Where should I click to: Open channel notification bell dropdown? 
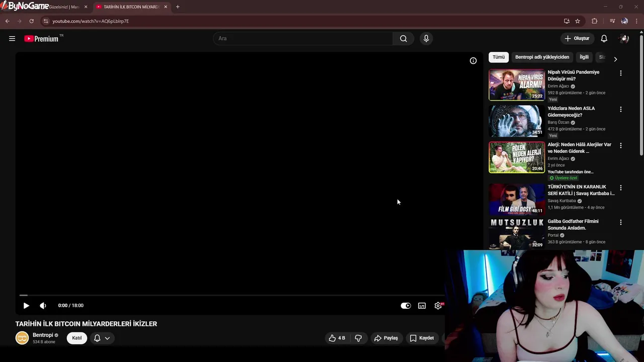[x=102, y=338]
